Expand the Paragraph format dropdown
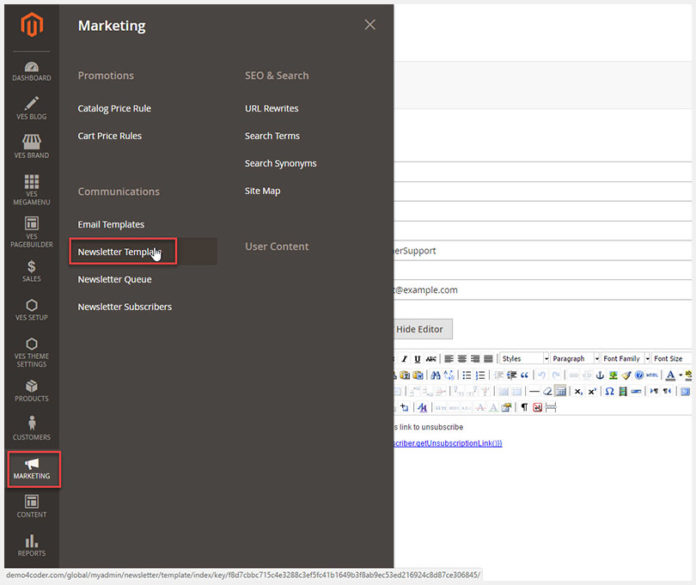 tap(575, 358)
